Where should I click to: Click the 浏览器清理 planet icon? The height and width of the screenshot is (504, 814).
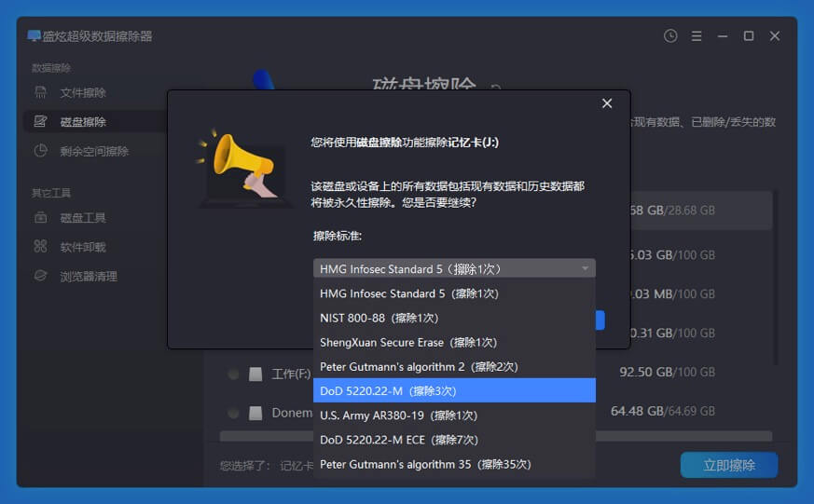(x=40, y=276)
